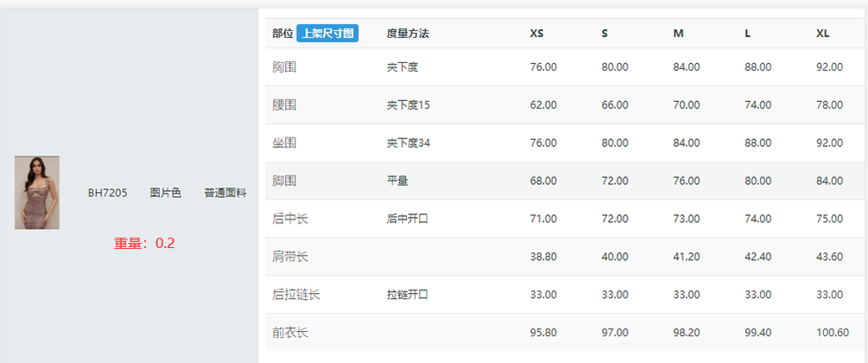Screen dimensions: 868x363
Task: Select the 后中长 row label
Action: pyautogui.click(x=290, y=219)
